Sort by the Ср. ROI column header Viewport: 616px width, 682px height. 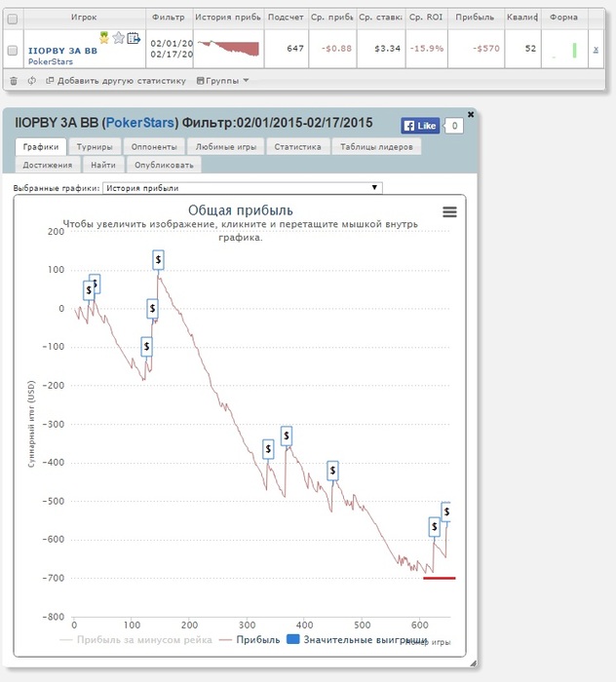coord(426,18)
